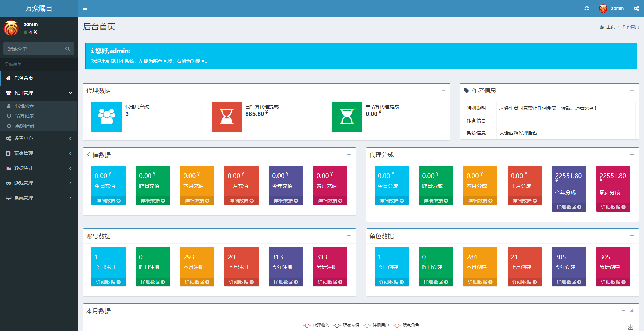Open 结算记录 in the sidebar
644x331 pixels.
(25, 116)
